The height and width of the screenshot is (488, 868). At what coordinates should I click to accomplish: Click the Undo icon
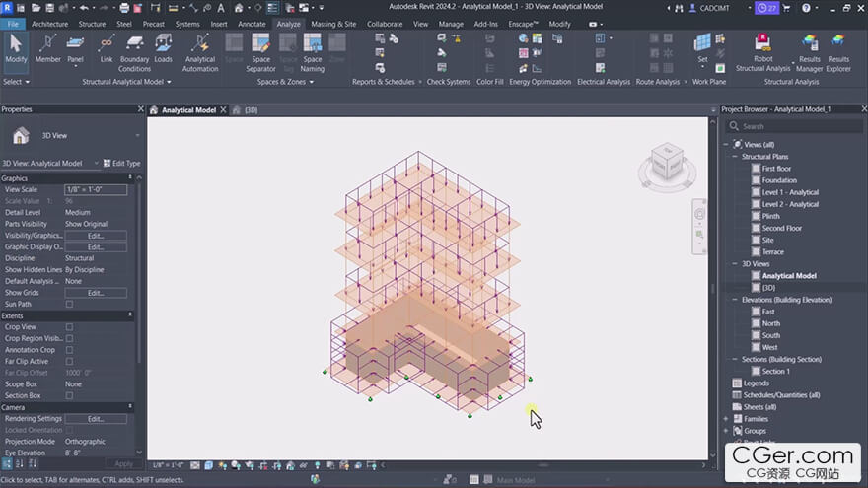tap(84, 8)
